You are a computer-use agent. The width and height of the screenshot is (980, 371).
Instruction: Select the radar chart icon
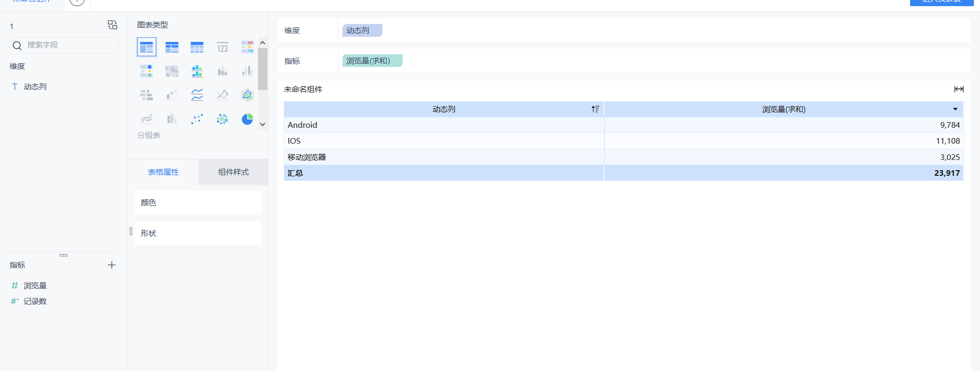(x=248, y=95)
